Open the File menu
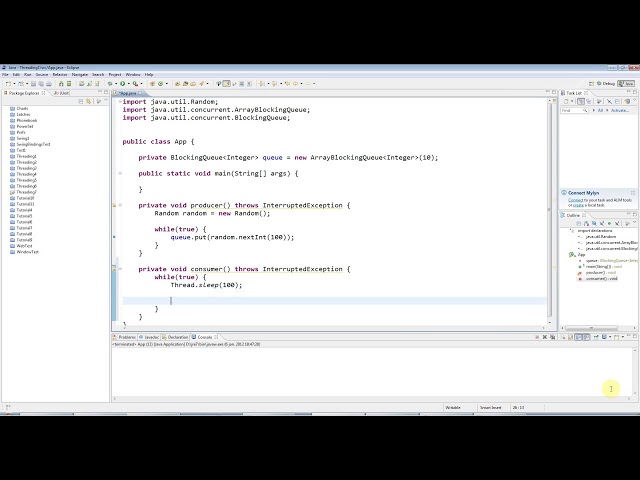The image size is (640, 480). coord(5,75)
